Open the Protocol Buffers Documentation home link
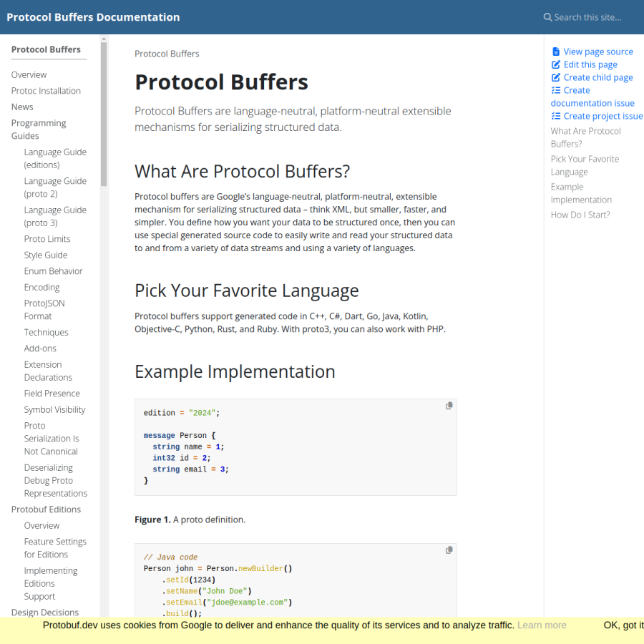 (x=93, y=17)
